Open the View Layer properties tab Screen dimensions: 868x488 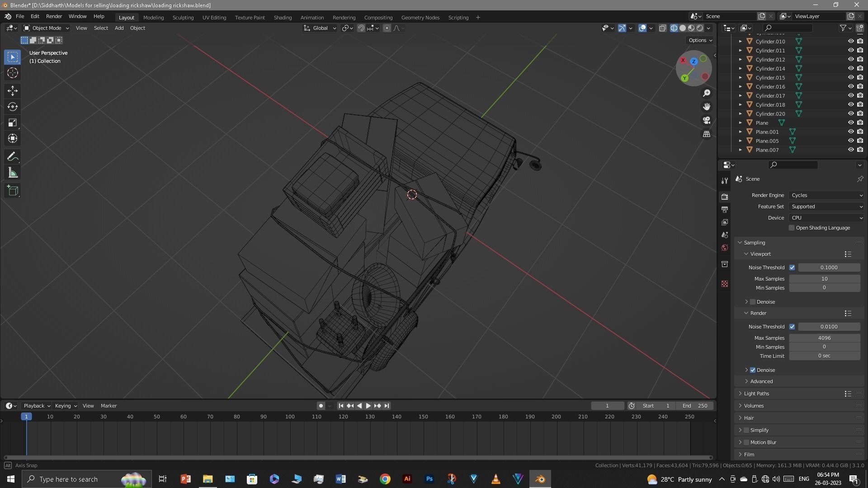point(725,222)
